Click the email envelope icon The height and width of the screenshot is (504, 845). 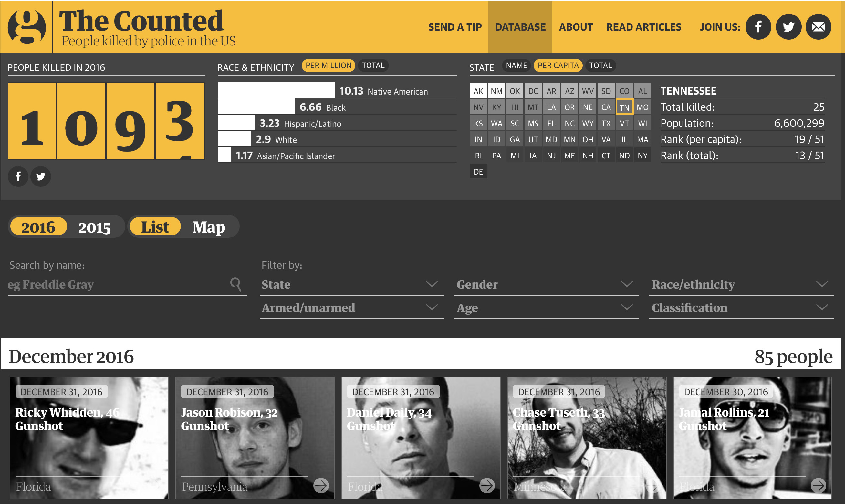tap(818, 27)
